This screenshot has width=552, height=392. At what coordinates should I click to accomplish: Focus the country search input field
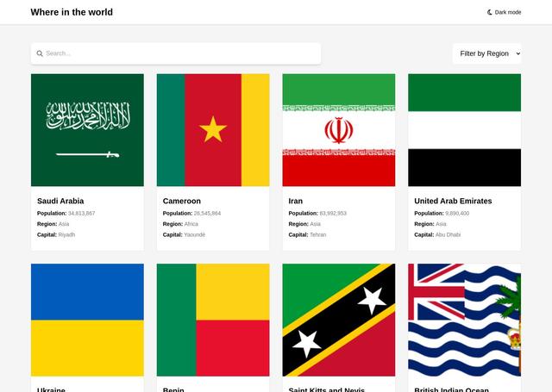coord(181,53)
